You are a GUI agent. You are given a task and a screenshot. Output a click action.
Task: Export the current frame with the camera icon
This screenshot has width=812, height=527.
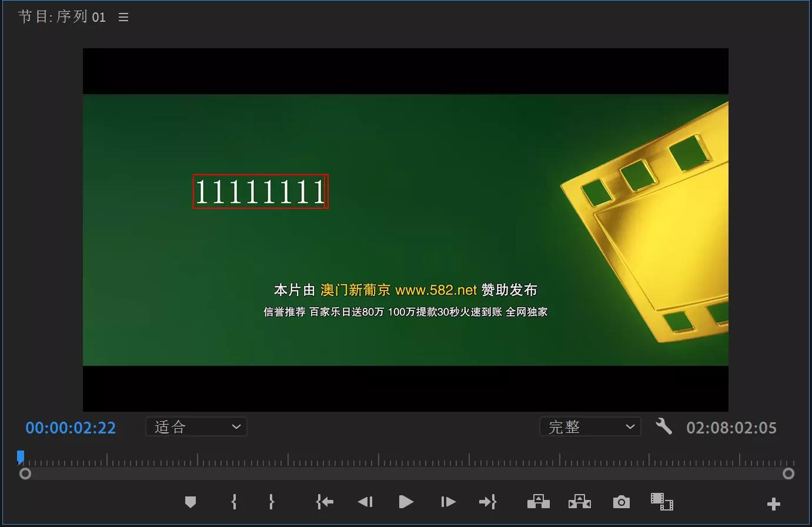[x=621, y=502]
